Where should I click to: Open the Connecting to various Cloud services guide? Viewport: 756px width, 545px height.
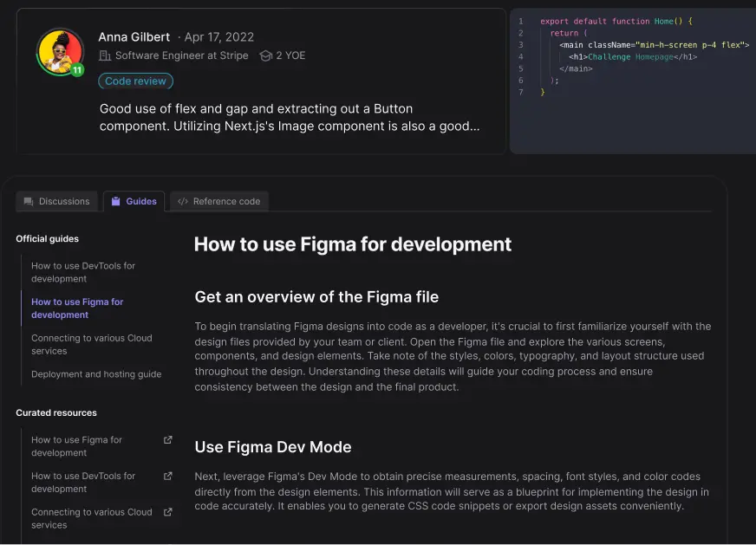coord(91,344)
